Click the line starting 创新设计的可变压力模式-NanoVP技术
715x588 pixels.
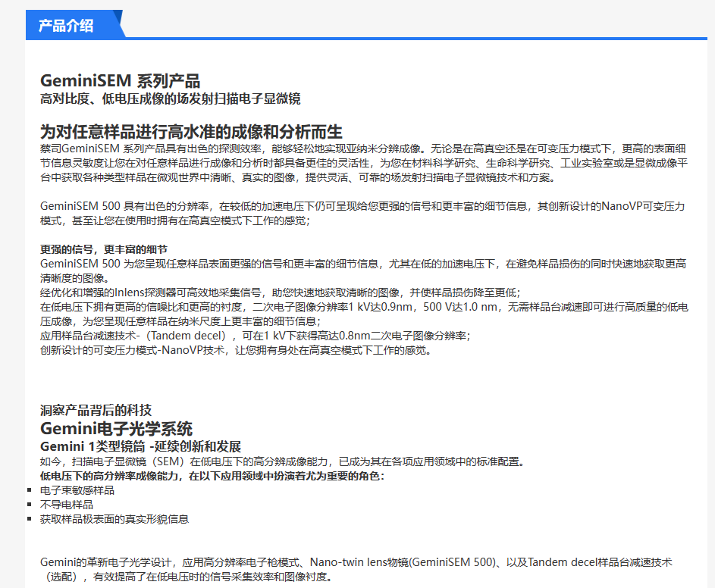point(235,351)
